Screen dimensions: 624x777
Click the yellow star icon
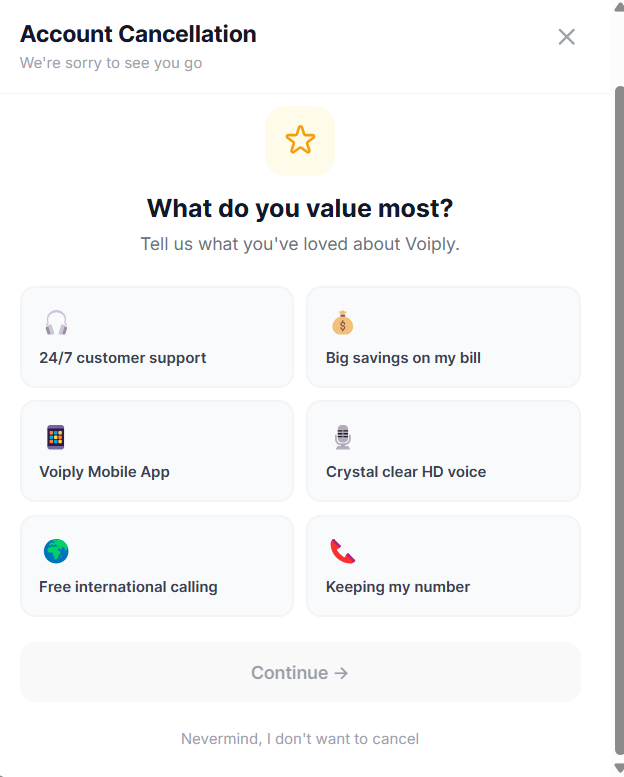300,140
